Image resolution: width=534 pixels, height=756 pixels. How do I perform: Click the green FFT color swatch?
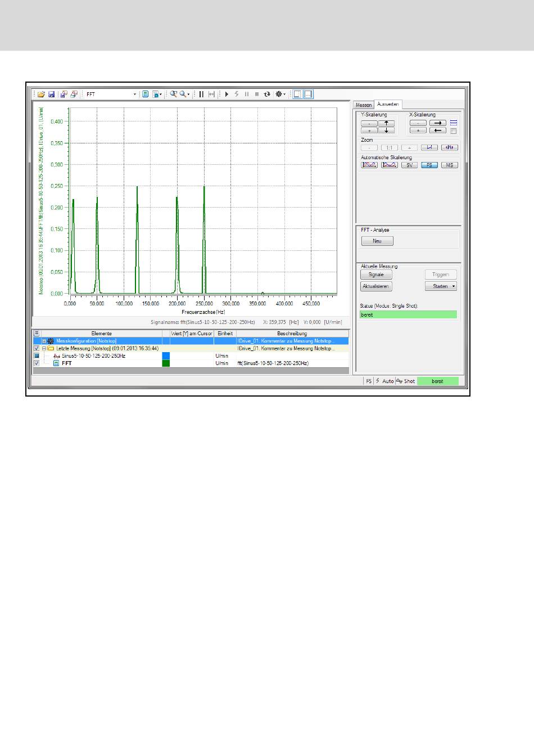click(166, 363)
